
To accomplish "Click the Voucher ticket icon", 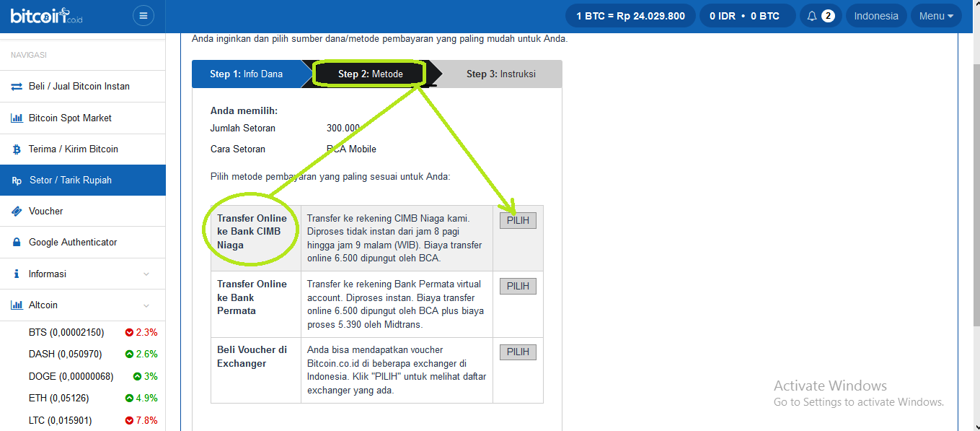I will 17,212.
